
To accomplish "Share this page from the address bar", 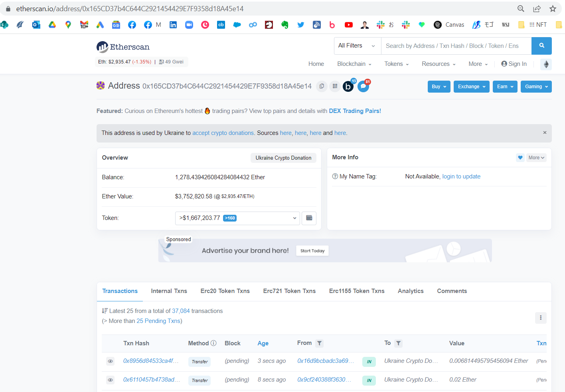I will coord(537,9).
